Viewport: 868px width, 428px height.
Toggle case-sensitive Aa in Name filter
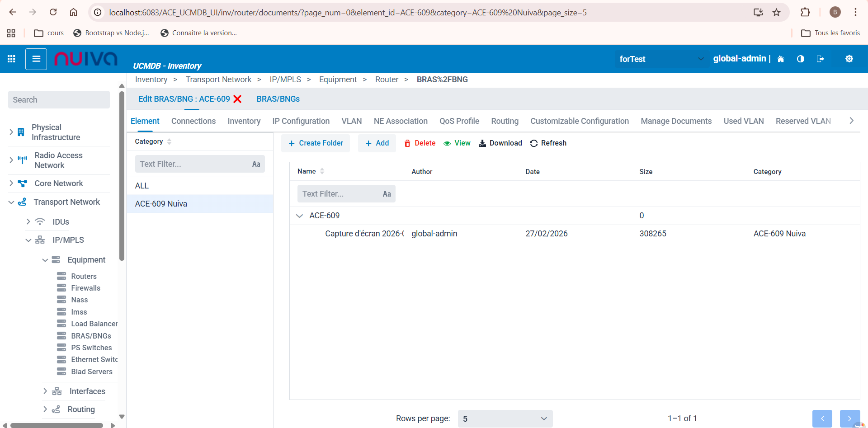[387, 194]
